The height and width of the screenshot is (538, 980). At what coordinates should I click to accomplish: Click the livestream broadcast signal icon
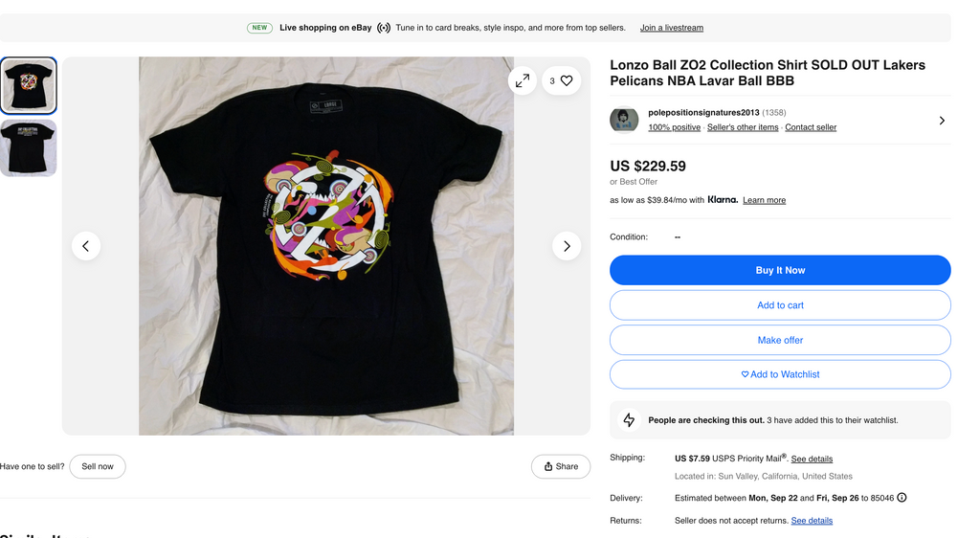pos(384,28)
